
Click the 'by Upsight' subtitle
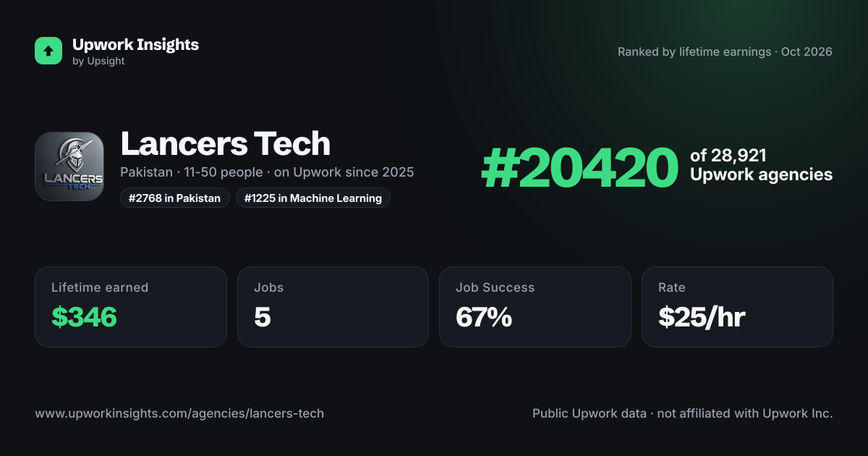tap(98, 62)
